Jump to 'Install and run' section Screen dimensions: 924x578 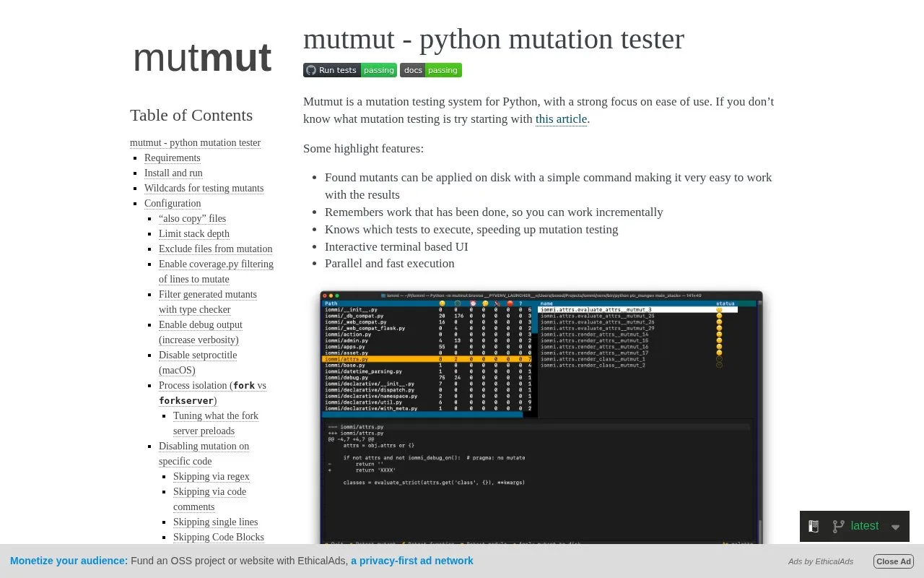(173, 173)
